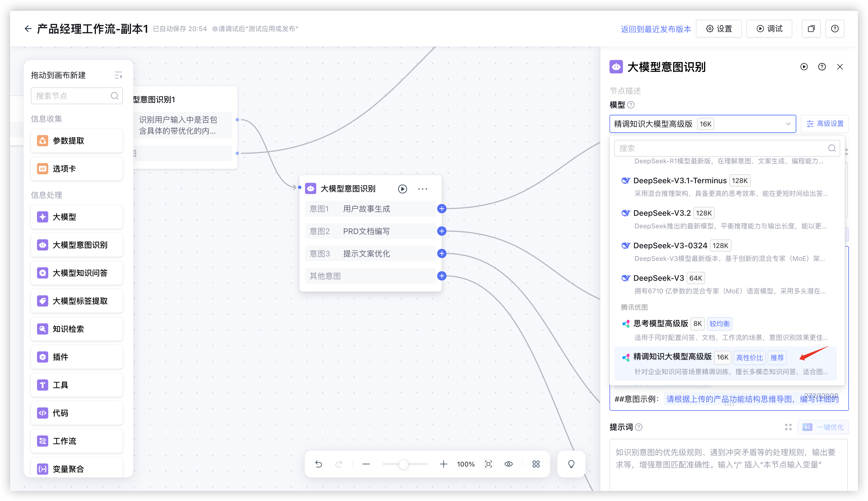Screen dimensions: 868x501
Task: Run the 大模型意图识别 canvas node
Action: (x=402, y=189)
